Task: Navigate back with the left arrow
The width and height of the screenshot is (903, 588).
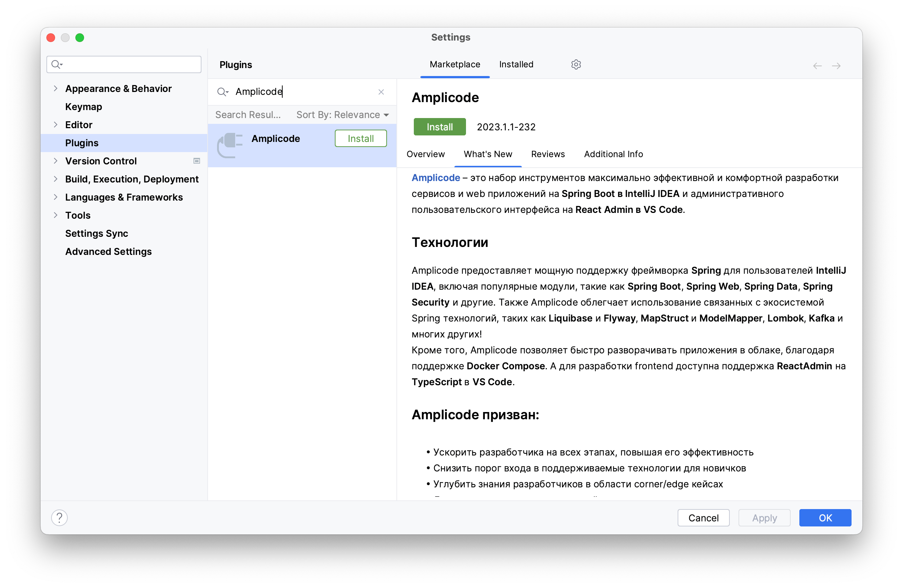Action: click(x=817, y=66)
